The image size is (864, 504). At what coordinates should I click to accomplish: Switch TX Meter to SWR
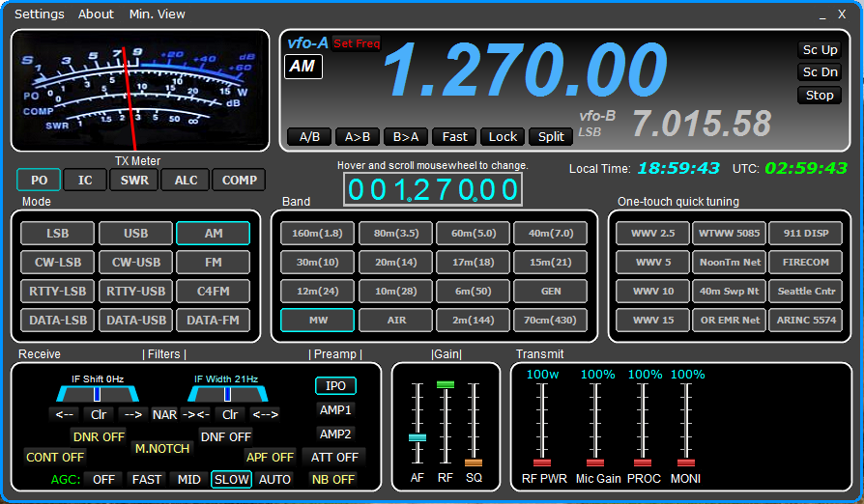[134, 180]
